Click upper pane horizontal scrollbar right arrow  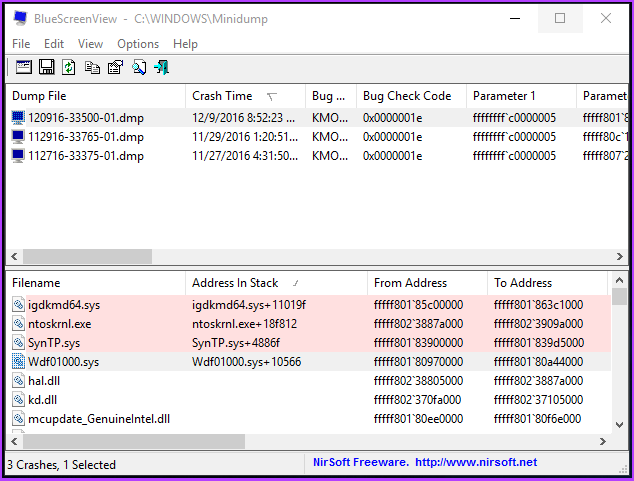pos(619,256)
